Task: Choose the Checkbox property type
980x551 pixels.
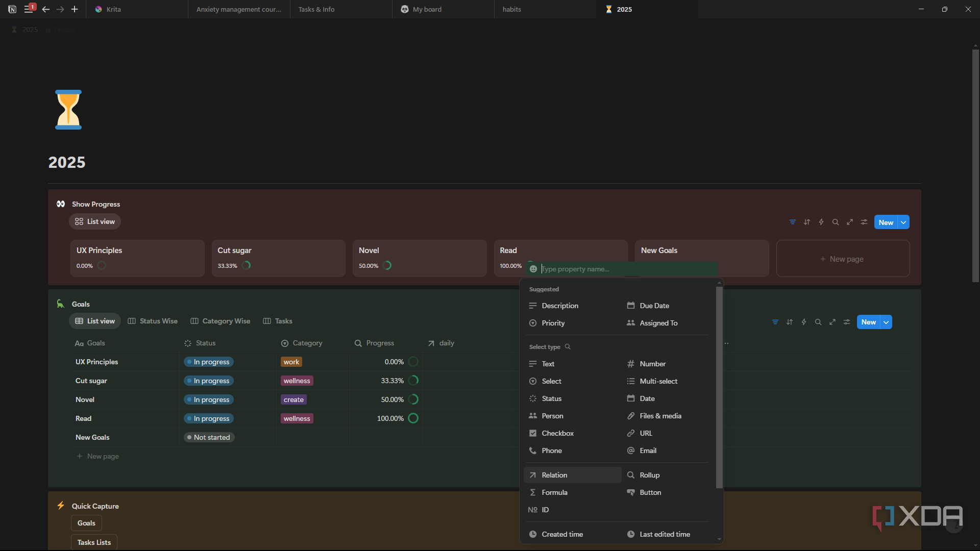Action: [573, 433]
